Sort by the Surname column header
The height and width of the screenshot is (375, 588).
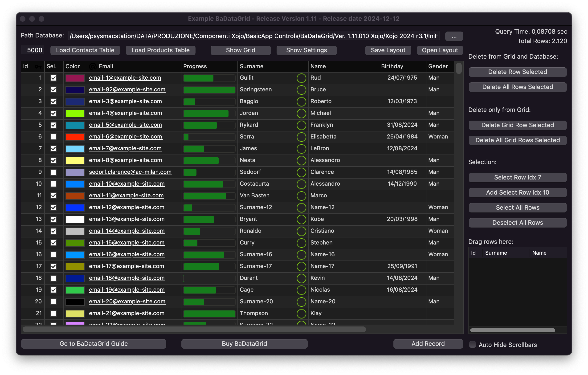[252, 66]
